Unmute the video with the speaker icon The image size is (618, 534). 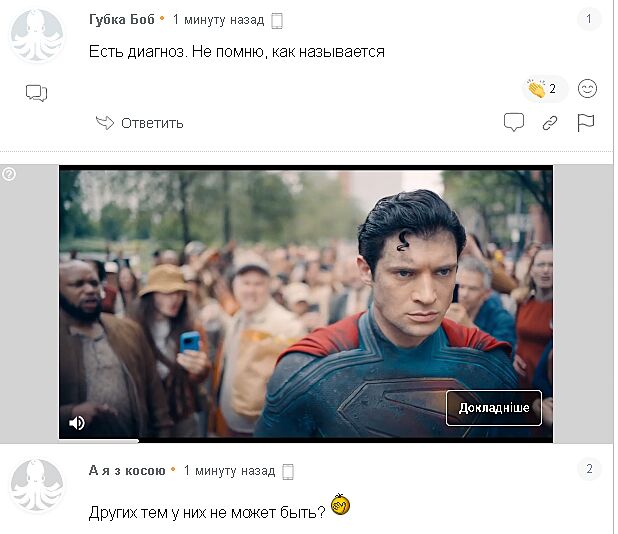77,423
